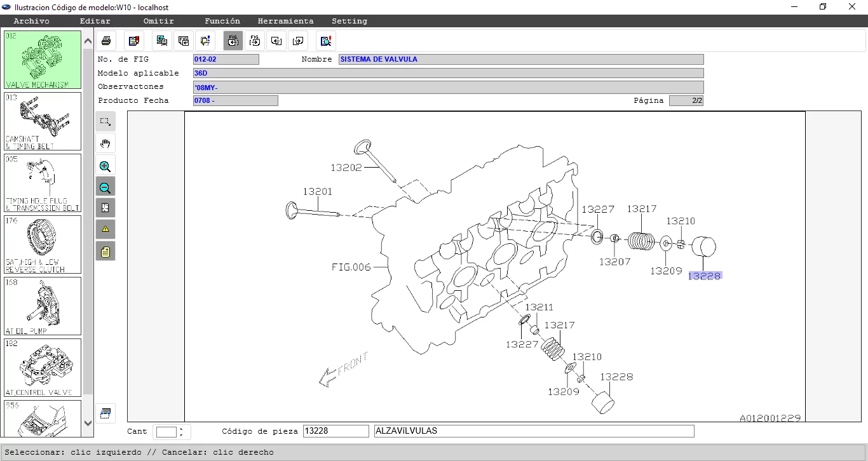Click the printer icon in the toolbar

coord(106,41)
